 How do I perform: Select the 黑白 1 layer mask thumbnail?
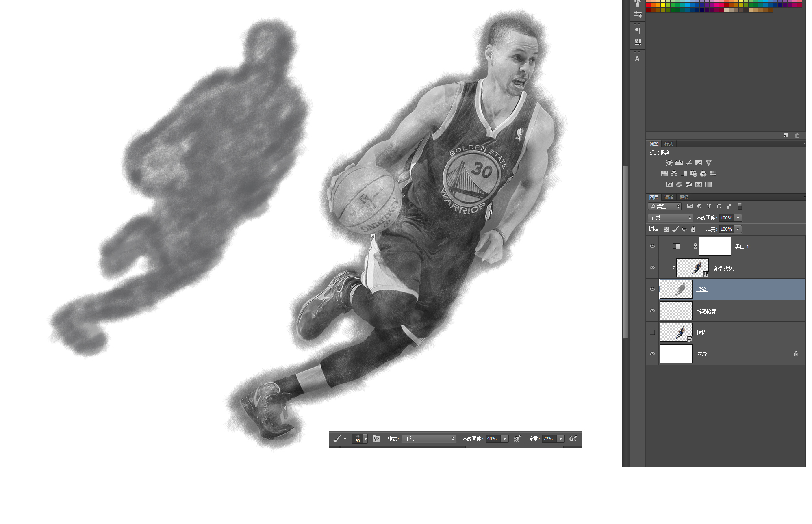click(x=715, y=247)
